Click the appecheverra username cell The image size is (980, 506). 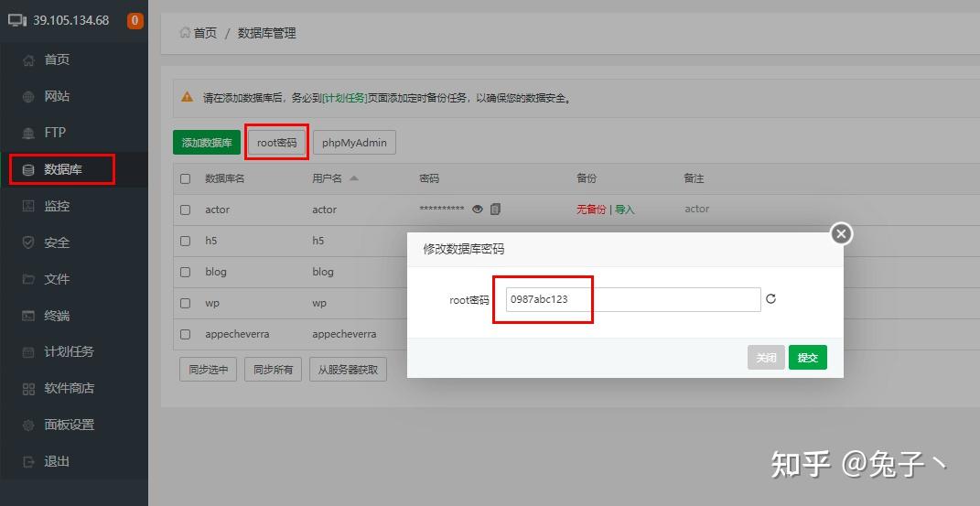344,334
